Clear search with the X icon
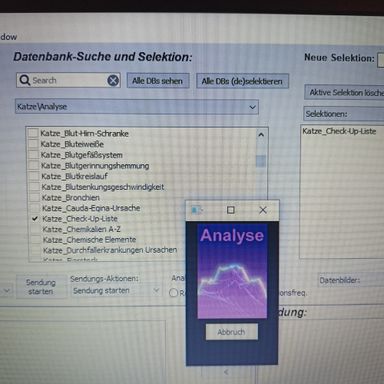The height and width of the screenshot is (384, 384). coord(113,80)
